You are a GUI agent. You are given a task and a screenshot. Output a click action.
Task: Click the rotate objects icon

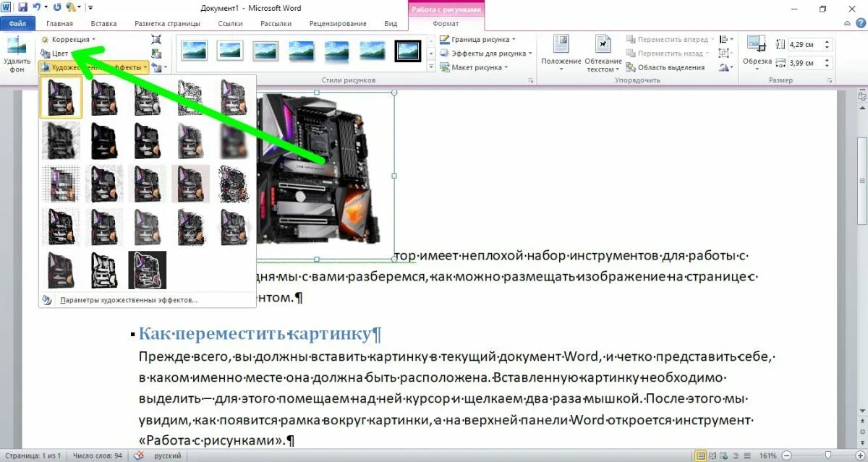tap(726, 67)
